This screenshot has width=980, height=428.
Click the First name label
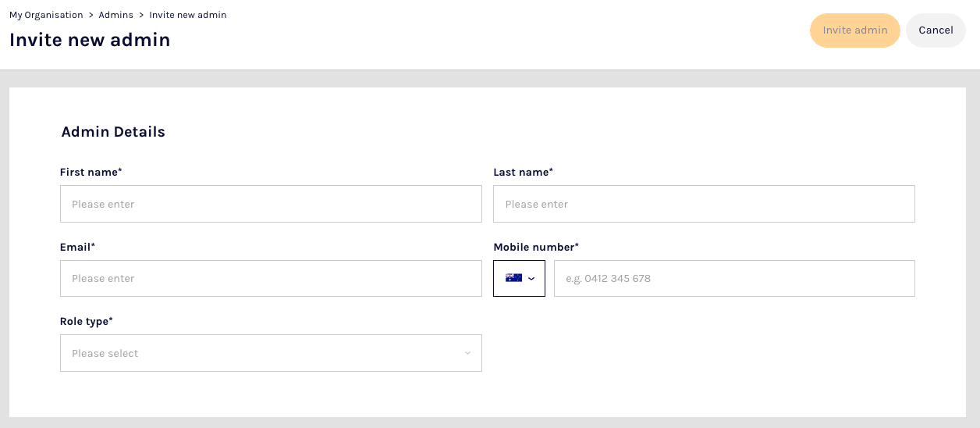(x=91, y=172)
